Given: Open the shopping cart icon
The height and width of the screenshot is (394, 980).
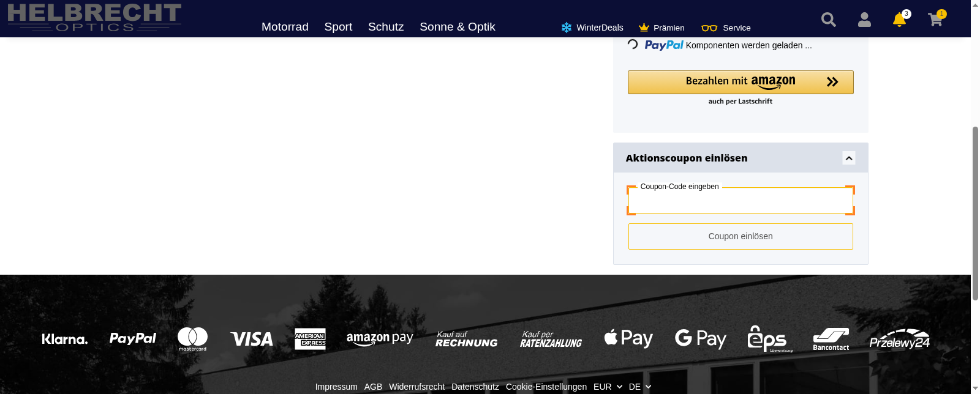Looking at the screenshot, I should pos(935,20).
